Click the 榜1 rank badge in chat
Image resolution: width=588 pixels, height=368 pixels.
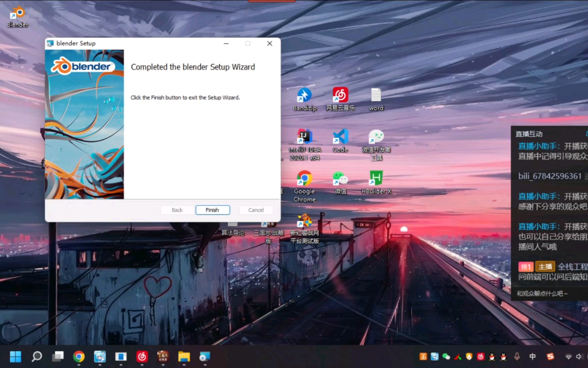point(526,266)
